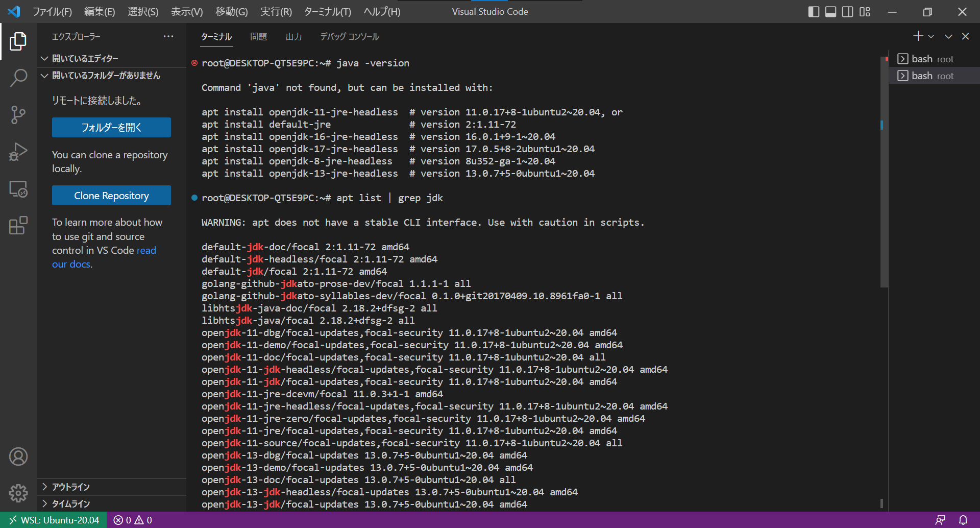The width and height of the screenshot is (980, 528).
Task: Open the Run and Debug view
Action: coord(18,152)
